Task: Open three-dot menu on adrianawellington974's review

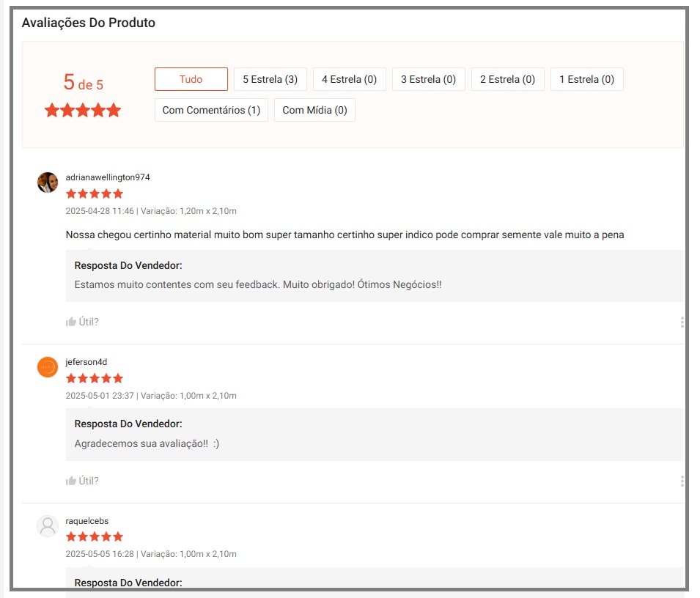Action: click(x=682, y=322)
